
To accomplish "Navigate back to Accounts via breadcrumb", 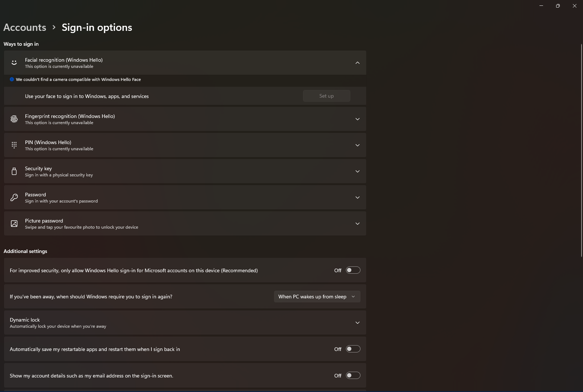I will click(24, 27).
